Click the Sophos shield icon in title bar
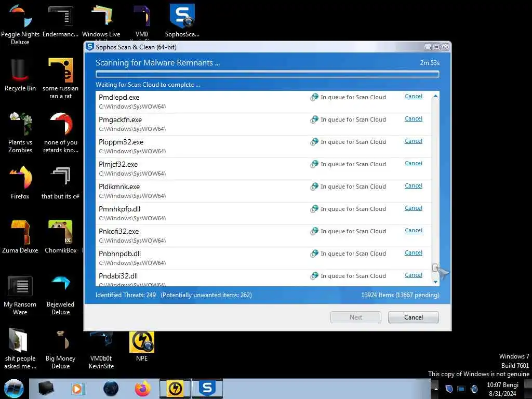 (x=89, y=47)
